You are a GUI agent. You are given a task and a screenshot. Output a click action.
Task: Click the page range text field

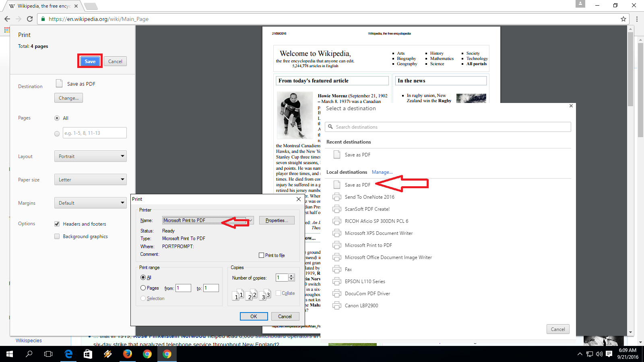(x=95, y=133)
